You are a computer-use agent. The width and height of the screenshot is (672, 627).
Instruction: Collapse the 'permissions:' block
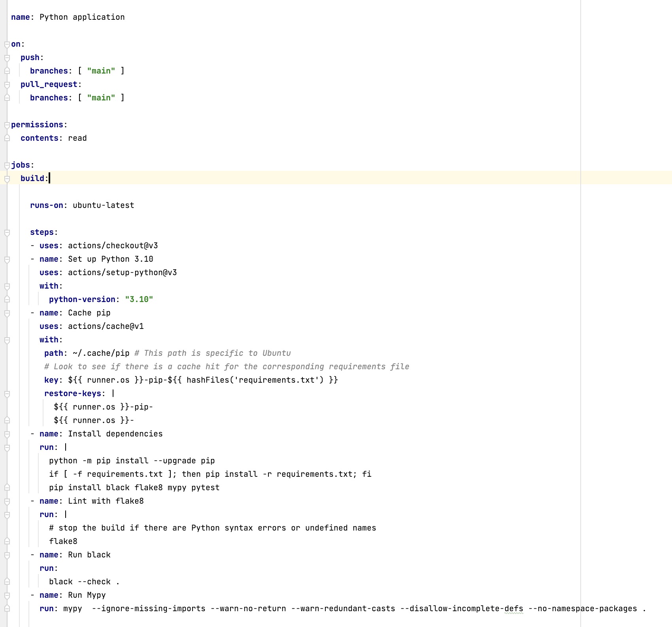tap(7, 125)
